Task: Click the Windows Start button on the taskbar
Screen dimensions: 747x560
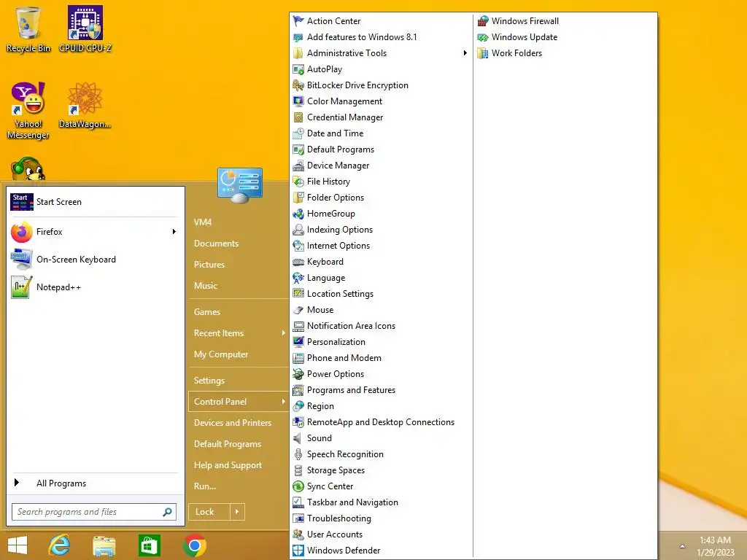Action: 18,545
